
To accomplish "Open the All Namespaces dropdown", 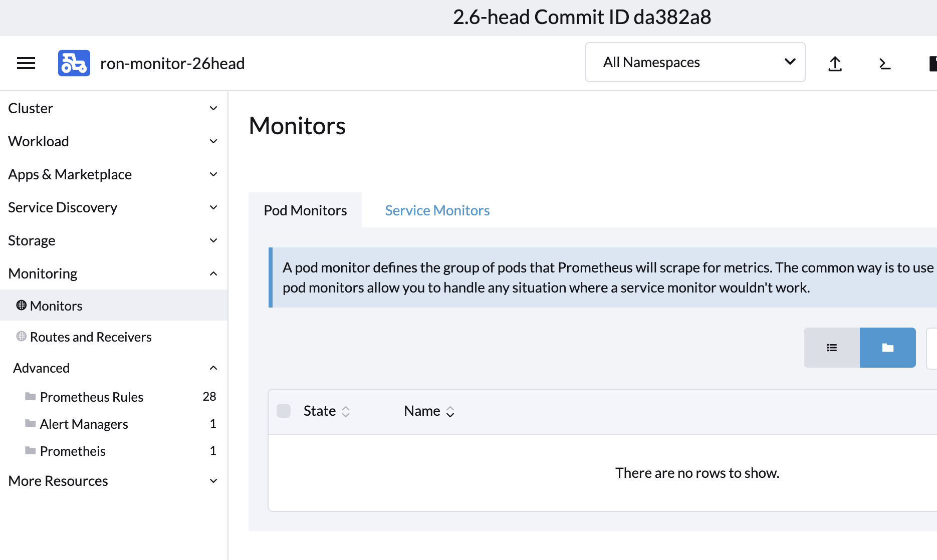I will (x=695, y=62).
